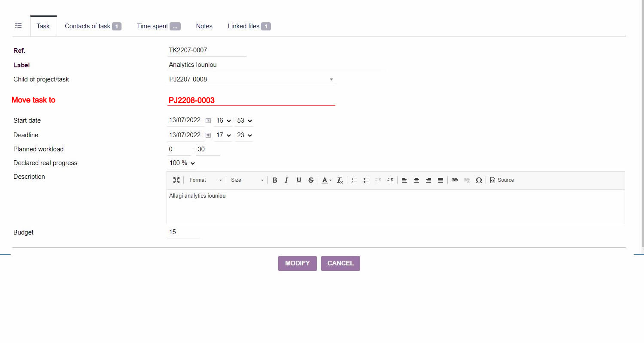Maximize the description editor
Screen dimensions: 644x343
coord(176,180)
